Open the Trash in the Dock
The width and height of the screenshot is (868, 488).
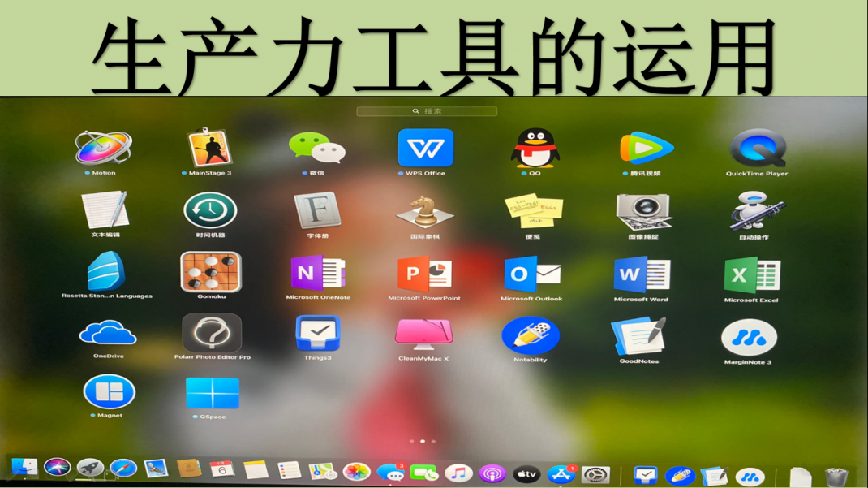(x=836, y=477)
